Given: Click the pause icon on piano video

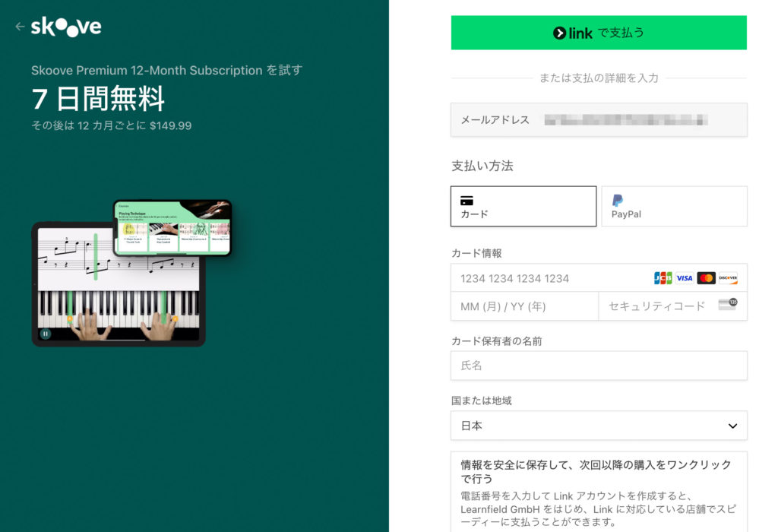Looking at the screenshot, I should [x=46, y=333].
